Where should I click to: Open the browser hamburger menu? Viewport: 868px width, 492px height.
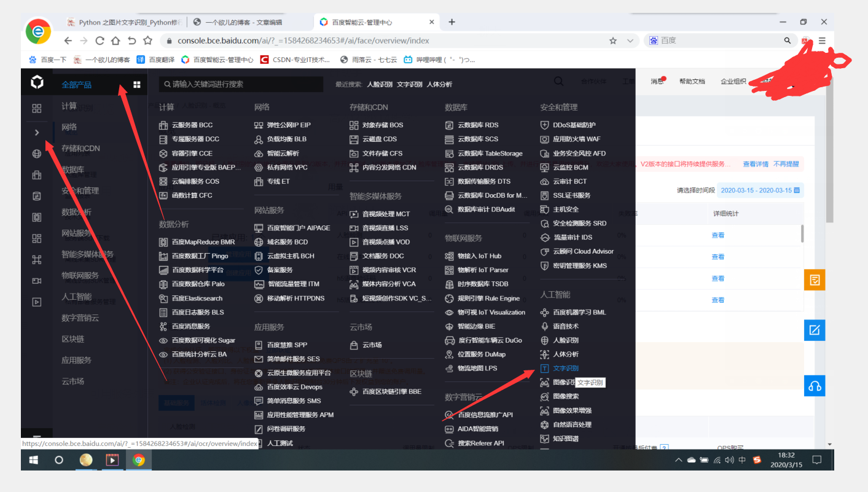pos(822,41)
